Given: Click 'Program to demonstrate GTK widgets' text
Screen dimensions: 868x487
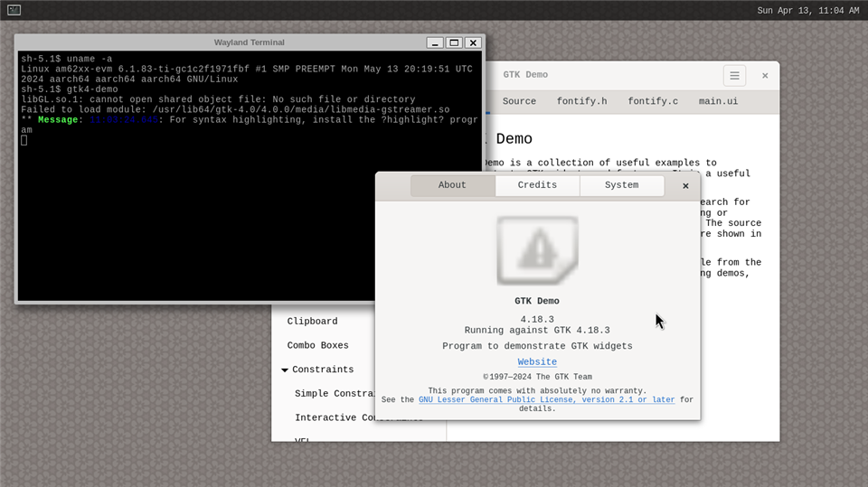Looking at the screenshot, I should [537, 346].
